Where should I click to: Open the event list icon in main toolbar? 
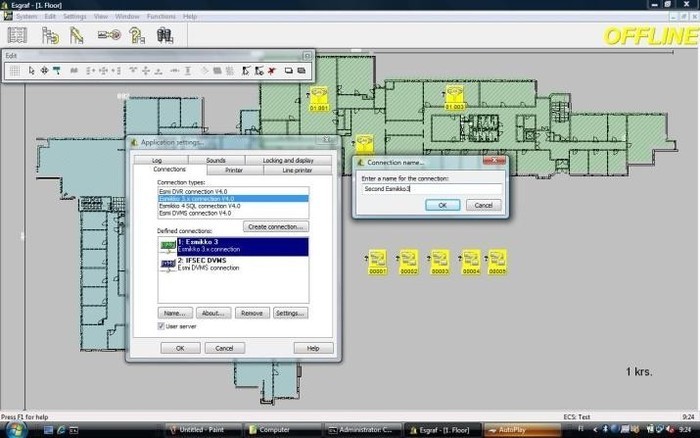tap(17, 35)
